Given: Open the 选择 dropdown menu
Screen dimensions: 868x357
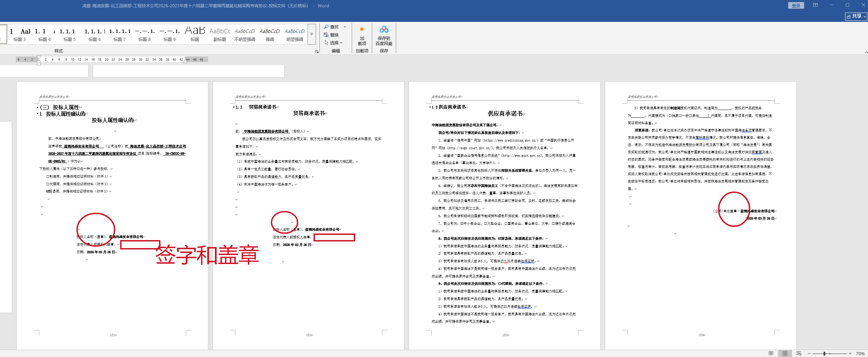Looking at the screenshot, I should pos(333,43).
